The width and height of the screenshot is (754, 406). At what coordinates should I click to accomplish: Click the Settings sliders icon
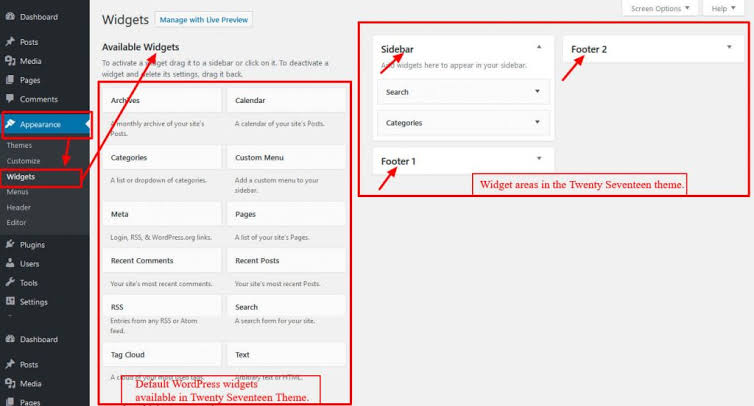tap(10, 301)
